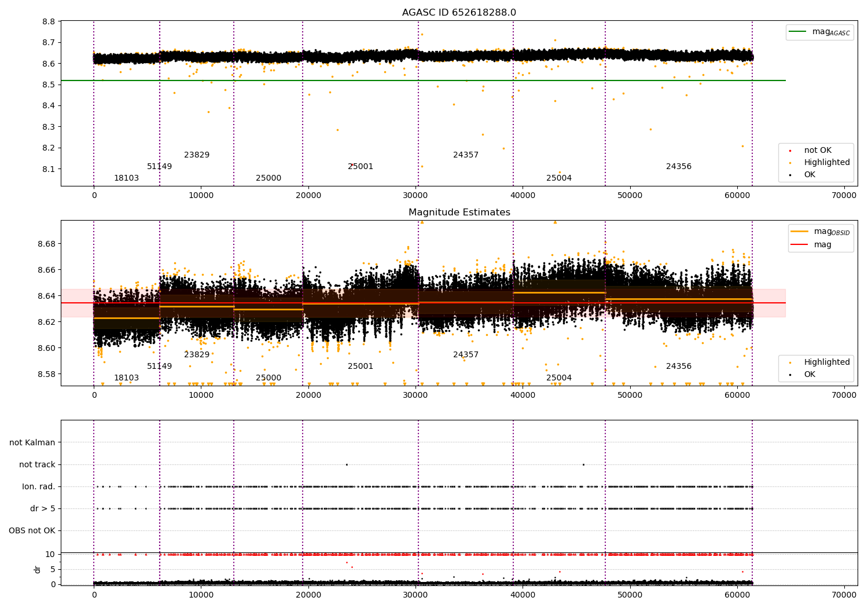The height and width of the screenshot is (608, 868).
Task: Click x-axis tick 10000 in middle plot
Action: [201, 395]
